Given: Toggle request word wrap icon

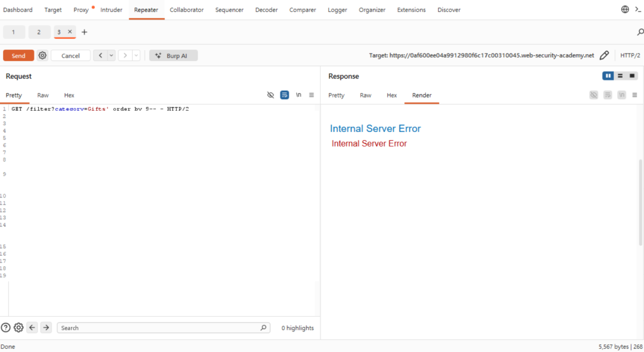Looking at the screenshot, I should (284, 95).
